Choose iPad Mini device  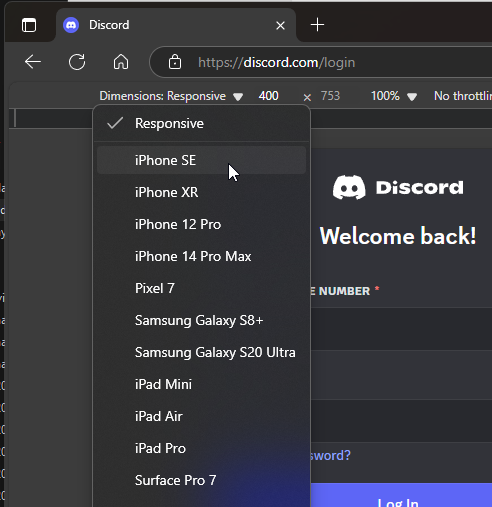coord(202,384)
